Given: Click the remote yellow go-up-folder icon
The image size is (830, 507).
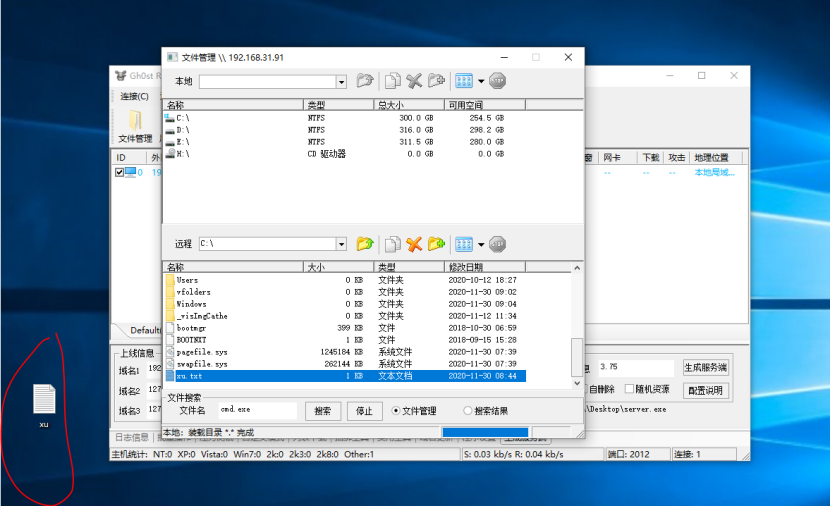Looking at the screenshot, I should tap(365, 244).
